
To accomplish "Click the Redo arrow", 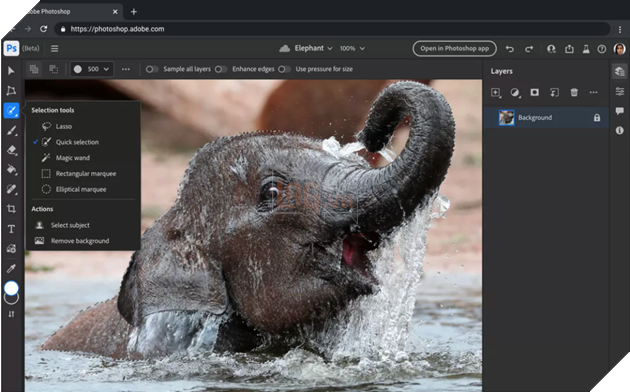I will pos(529,49).
